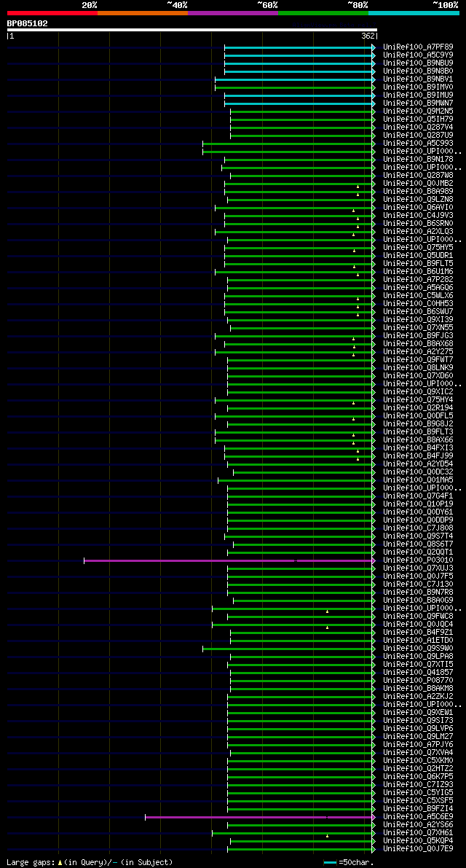Viewport: 466px width, 868px height.
Task: Click the UniRef100_A2XLQ3 entry
Action: point(418,232)
